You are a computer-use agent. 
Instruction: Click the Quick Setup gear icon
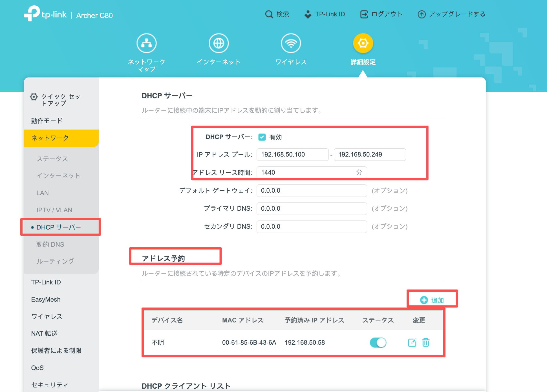(34, 97)
